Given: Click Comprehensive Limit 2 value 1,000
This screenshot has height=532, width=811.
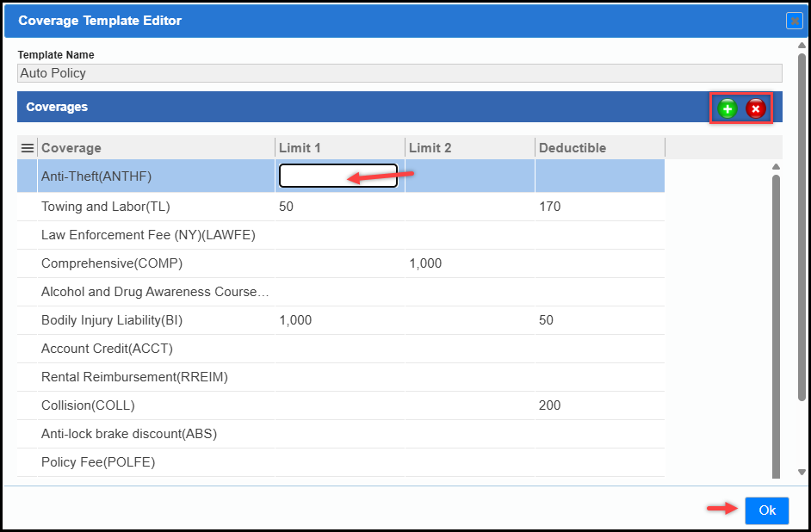Looking at the screenshot, I should tap(425, 263).
